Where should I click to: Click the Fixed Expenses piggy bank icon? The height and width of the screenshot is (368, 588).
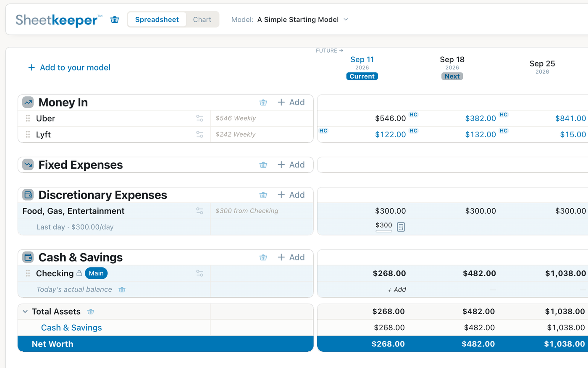[x=263, y=165]
